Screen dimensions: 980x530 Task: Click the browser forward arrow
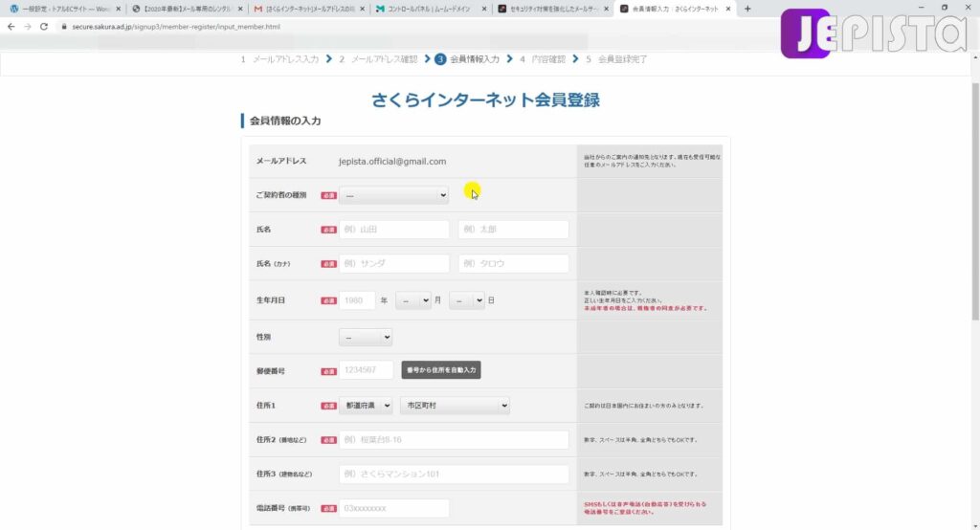pos(27,27)
